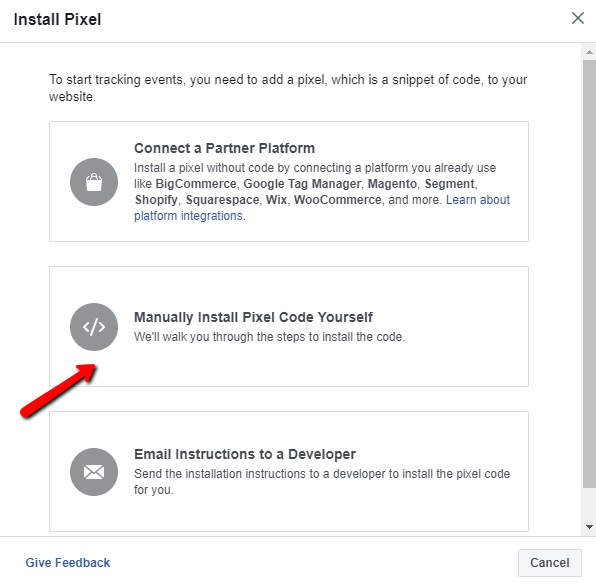
Task: Click 'We'll walk you through the steps' text
Action: 269,337
